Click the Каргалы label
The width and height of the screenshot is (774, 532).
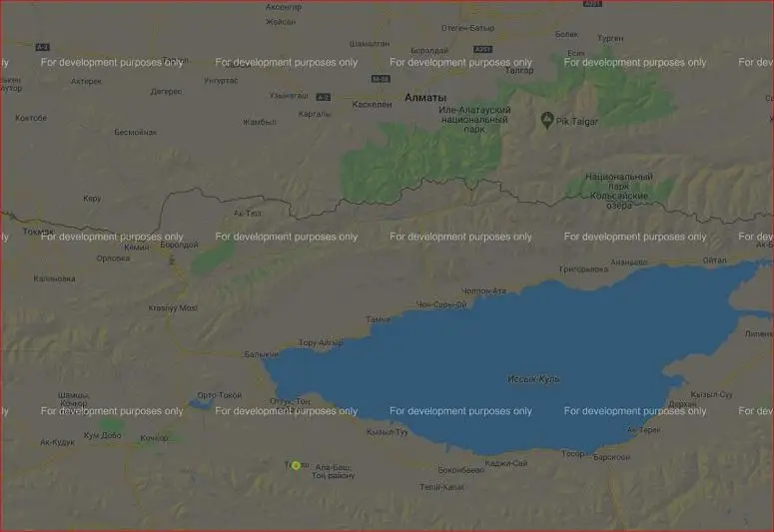(x=315, y=114)
